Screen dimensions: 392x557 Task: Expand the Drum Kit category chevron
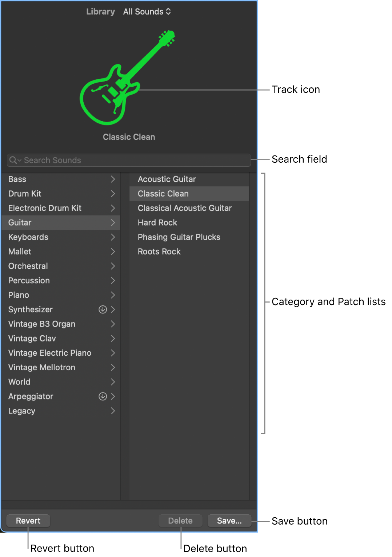coord(113,194)
